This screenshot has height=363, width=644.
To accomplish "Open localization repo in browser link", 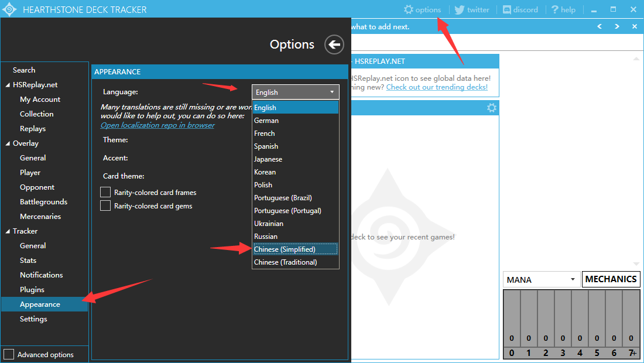I will tap(157, 125).
